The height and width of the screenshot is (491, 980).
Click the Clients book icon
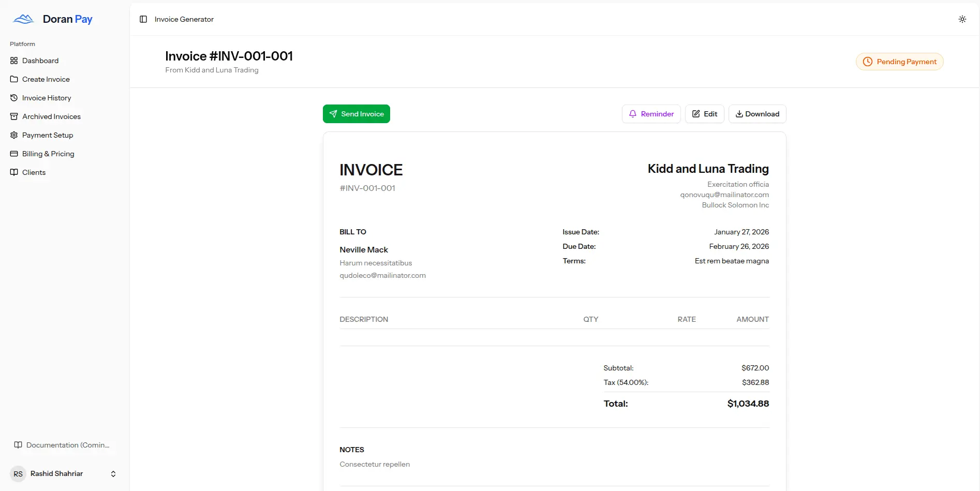point(14,172)
